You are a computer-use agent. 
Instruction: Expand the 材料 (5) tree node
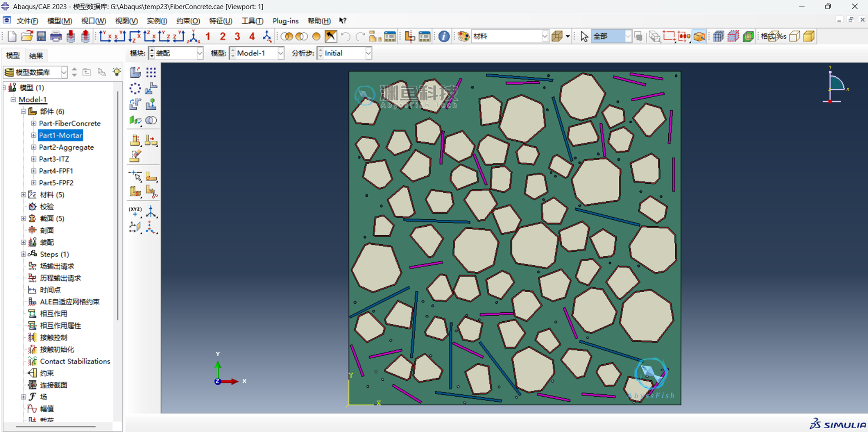pos(23,195)
